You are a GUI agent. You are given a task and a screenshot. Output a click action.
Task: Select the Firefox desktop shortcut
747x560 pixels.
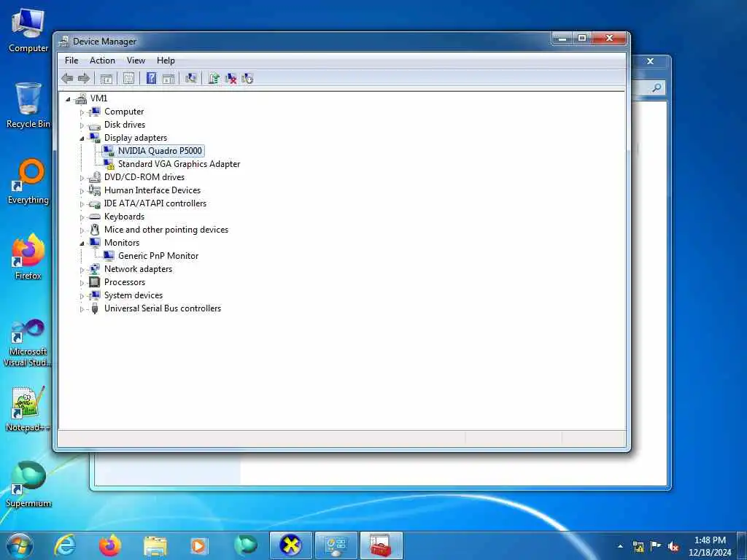tap(28, 257)
